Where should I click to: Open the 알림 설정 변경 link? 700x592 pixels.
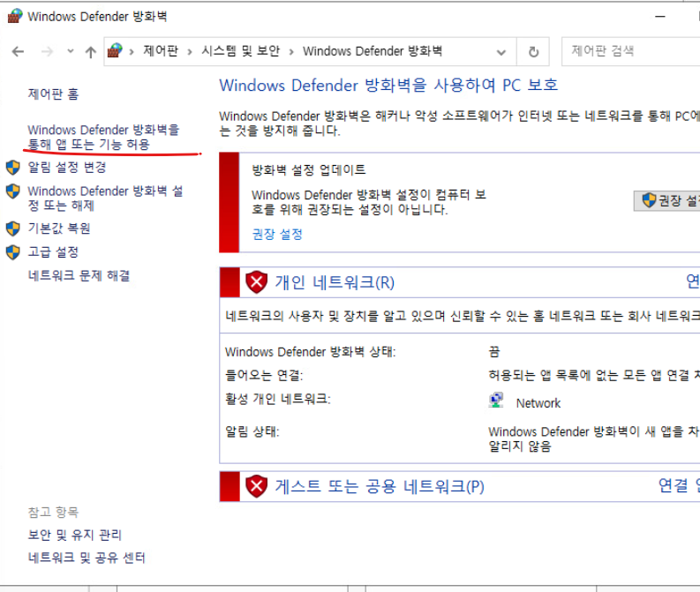67,168
